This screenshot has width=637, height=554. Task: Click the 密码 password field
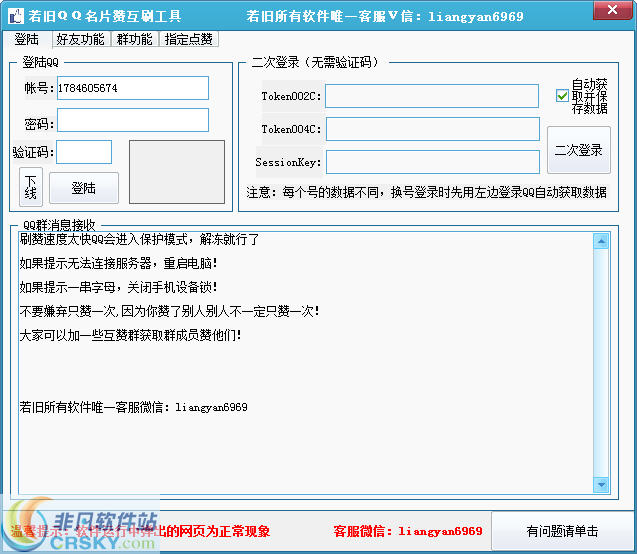tap(133, 120)
